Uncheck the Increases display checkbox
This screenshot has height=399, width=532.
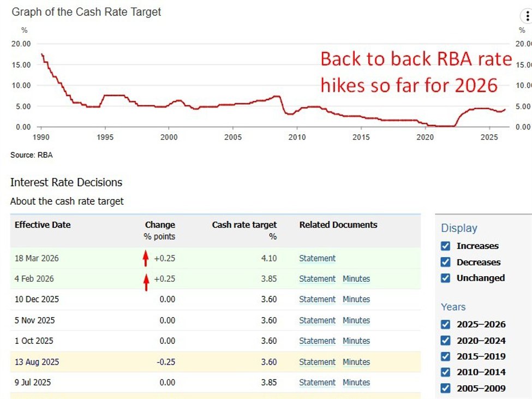point(445,246)
